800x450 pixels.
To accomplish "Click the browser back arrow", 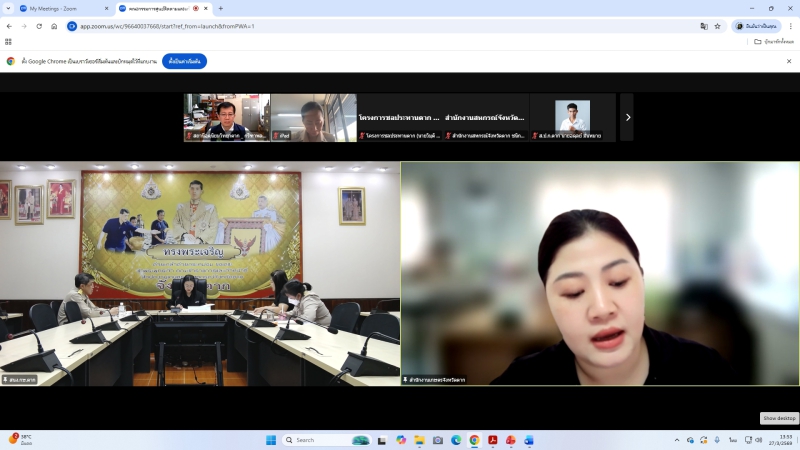I will (x=9, y=26).
